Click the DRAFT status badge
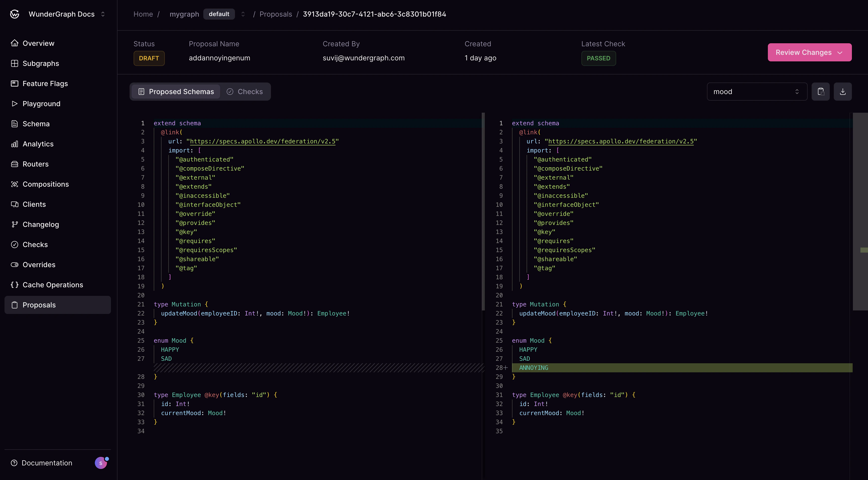The width and height of the screenshot is (868, 480). pyautogui.click(x=149, y=58)
